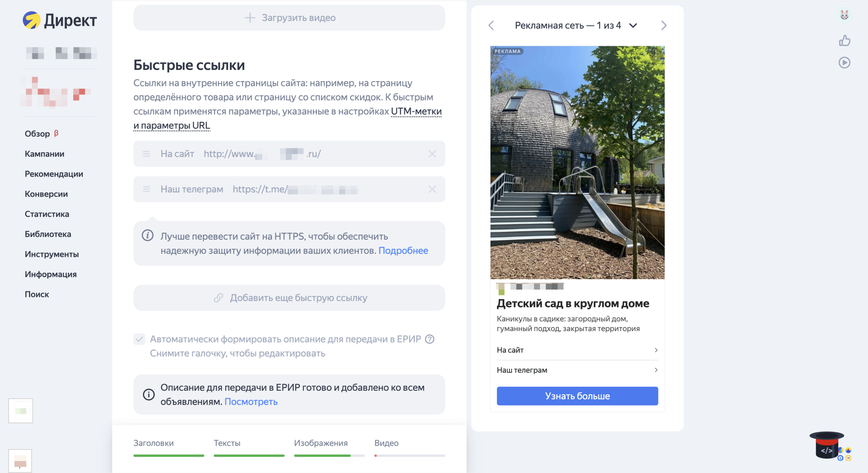Click the play circle icon at right edge
The image size is (868, 473).
[844, 63]
